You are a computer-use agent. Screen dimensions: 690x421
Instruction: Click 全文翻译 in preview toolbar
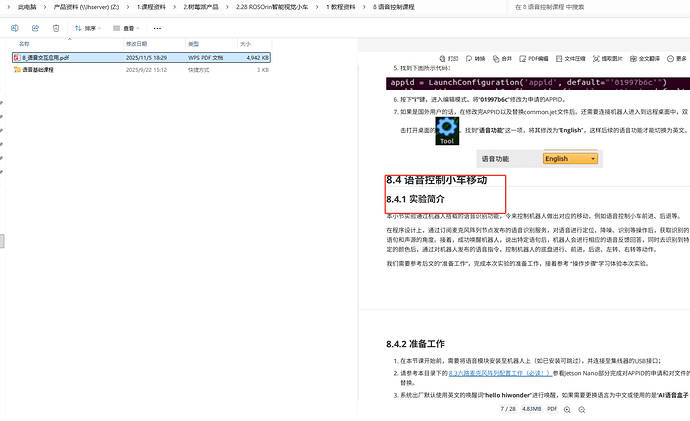pyautogui.click(x=645, y=59)
